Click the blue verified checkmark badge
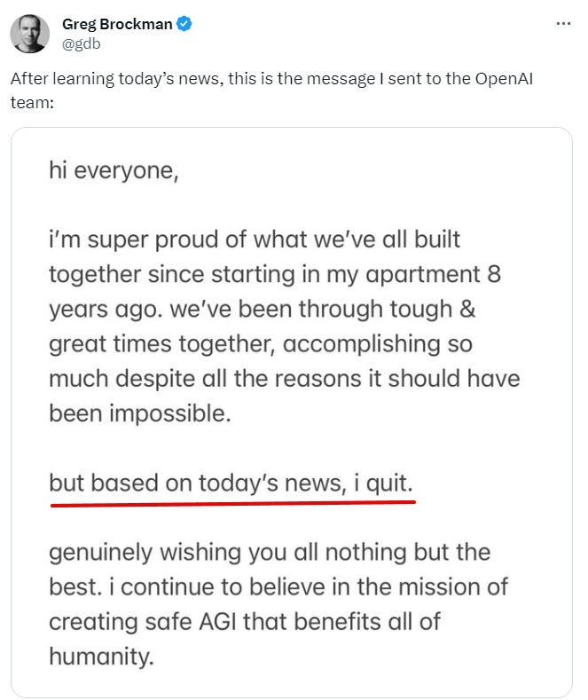Screen dimensions: 588x700 184,24
